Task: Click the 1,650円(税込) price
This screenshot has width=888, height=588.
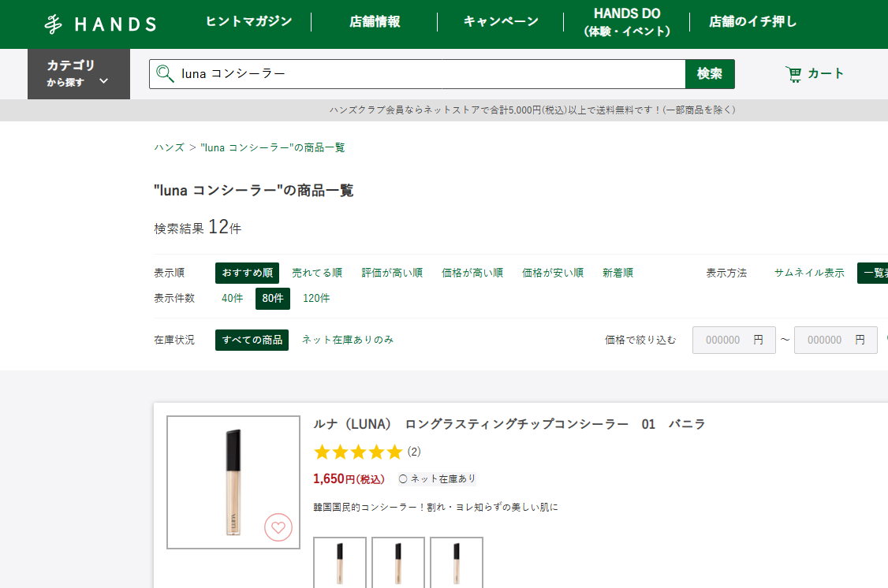Action: (x=349, y=478)
